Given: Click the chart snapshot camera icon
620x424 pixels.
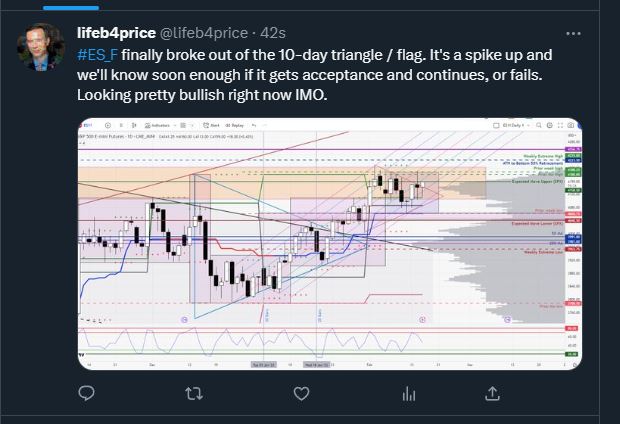Looking at the screenshot, I should point(571,125).
